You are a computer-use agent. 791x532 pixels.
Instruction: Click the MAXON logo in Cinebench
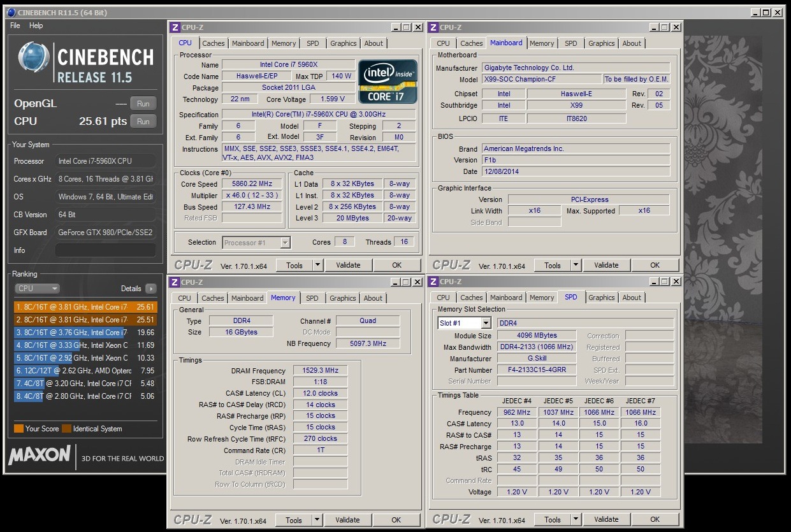[x=40, y=455]
